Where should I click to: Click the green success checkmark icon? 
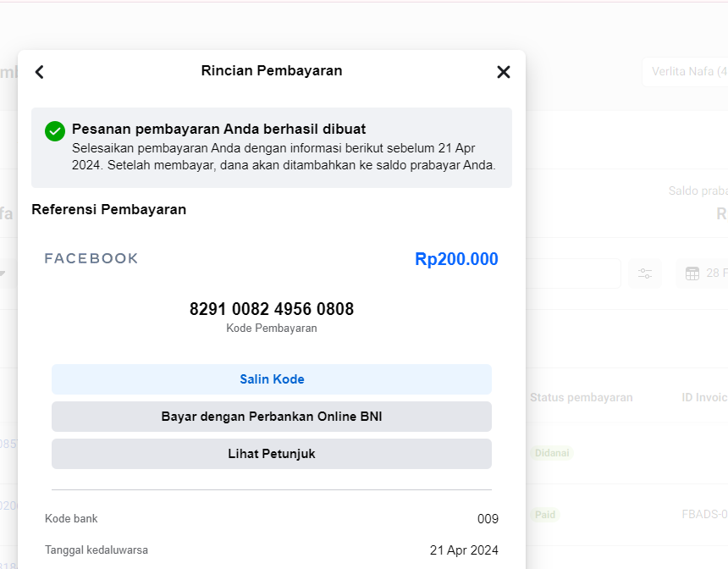point(55,131)
